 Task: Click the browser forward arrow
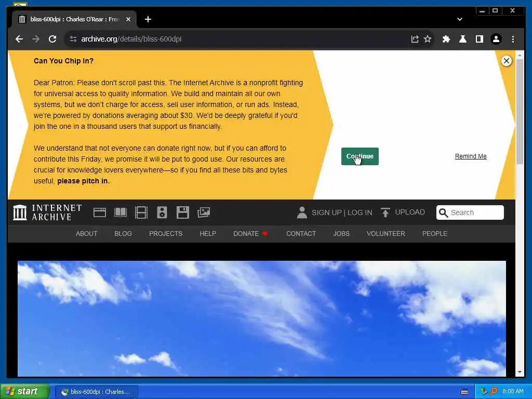pos(36,39)
